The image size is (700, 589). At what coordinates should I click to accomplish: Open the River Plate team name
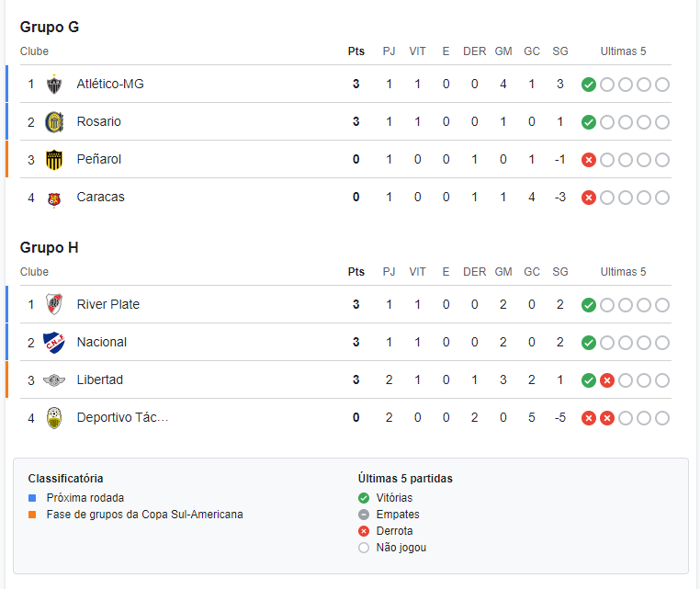[x=108, y=304]
